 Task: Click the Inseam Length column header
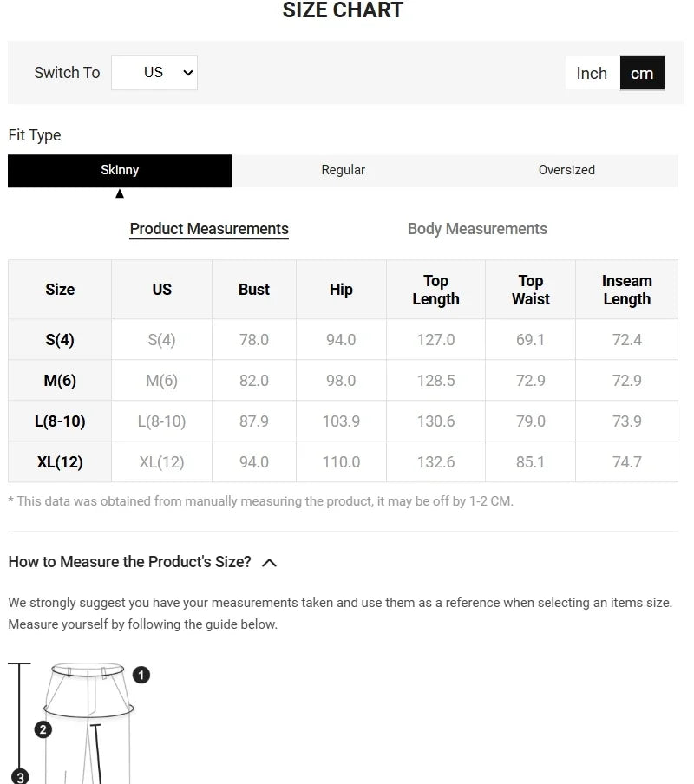point(626,290)
